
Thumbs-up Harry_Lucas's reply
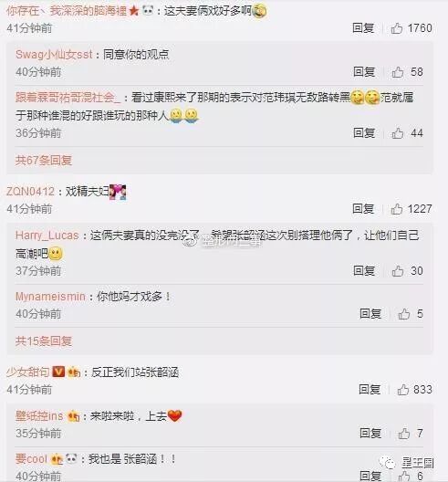398,271
